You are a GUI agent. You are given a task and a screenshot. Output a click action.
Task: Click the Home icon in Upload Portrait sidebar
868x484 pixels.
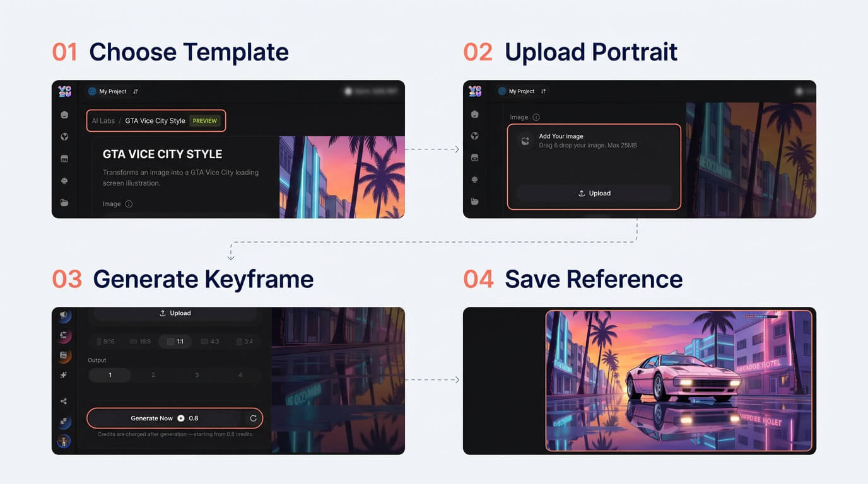(475, 114)
